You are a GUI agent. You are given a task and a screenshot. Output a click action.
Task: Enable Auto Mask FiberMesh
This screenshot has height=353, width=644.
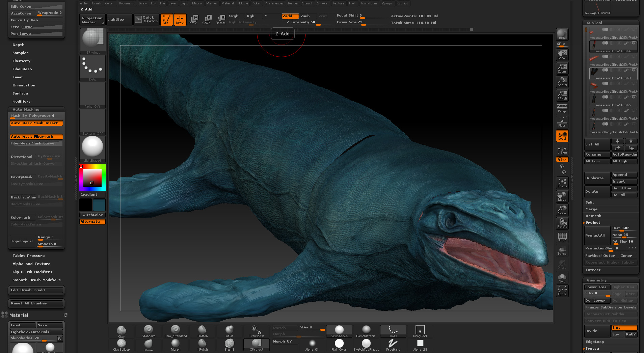pyautogui.click(x=36, y=136)
